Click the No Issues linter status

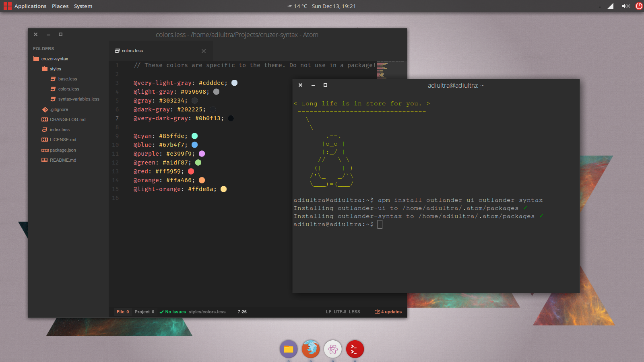pos(173,312)
